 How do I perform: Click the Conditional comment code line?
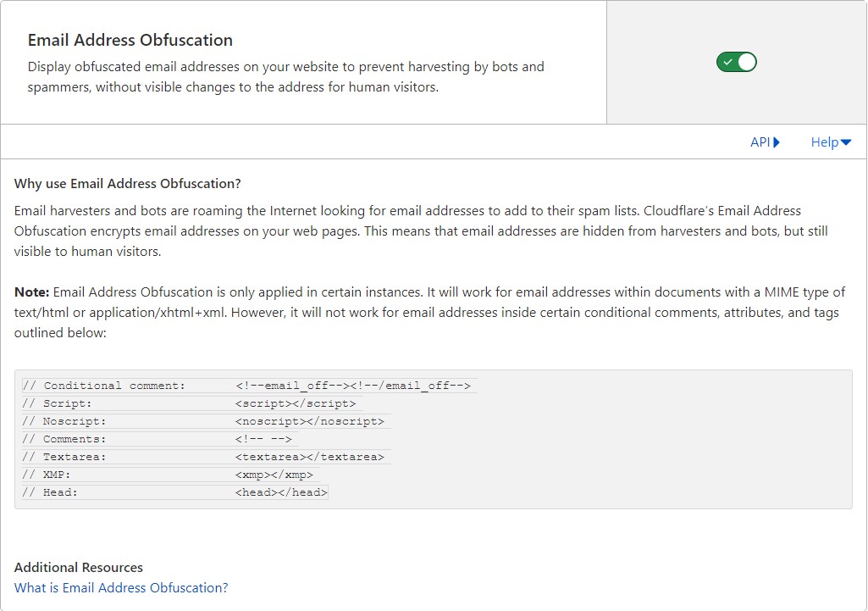tap(249, 386)
